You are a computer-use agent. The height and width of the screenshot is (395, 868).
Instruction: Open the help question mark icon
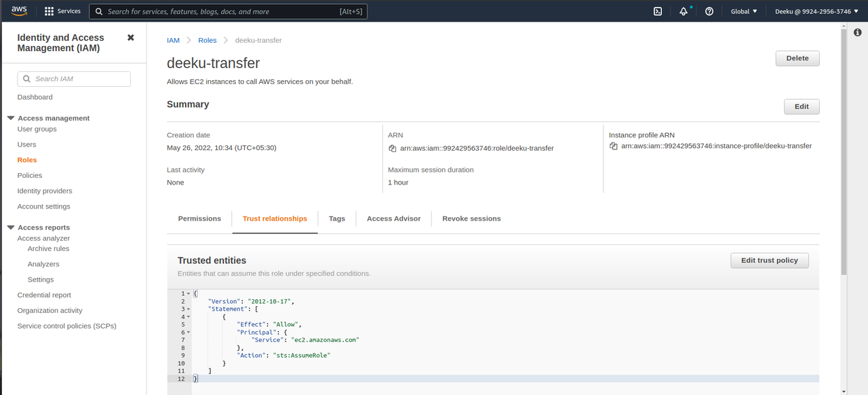[709, 12]
